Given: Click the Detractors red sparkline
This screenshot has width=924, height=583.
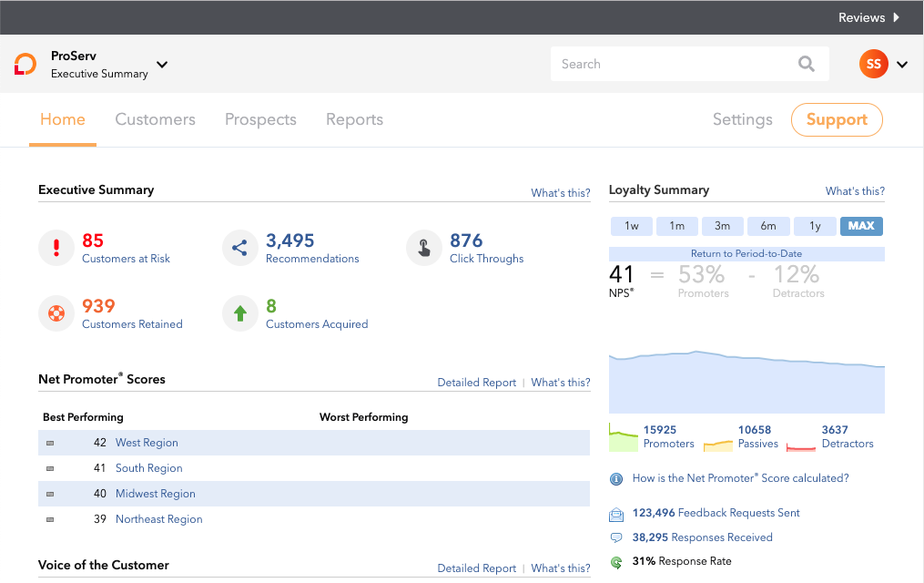Looking at the screenshot, I should [x=801, y=448].
